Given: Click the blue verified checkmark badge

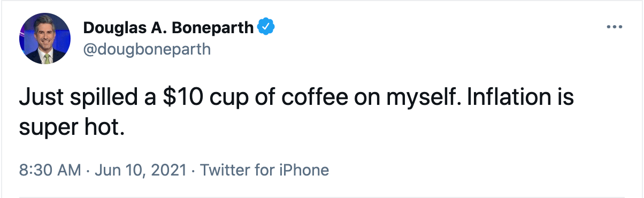Looking at the screenshot, I should pyautogui.click(x=266, y=27).
